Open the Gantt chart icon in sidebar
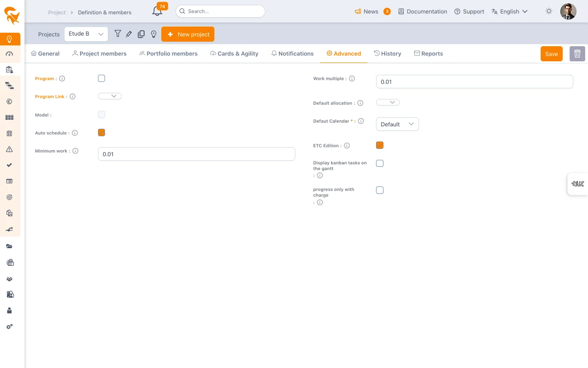This screenshot has height=368, width=588. tap(9, 85)
